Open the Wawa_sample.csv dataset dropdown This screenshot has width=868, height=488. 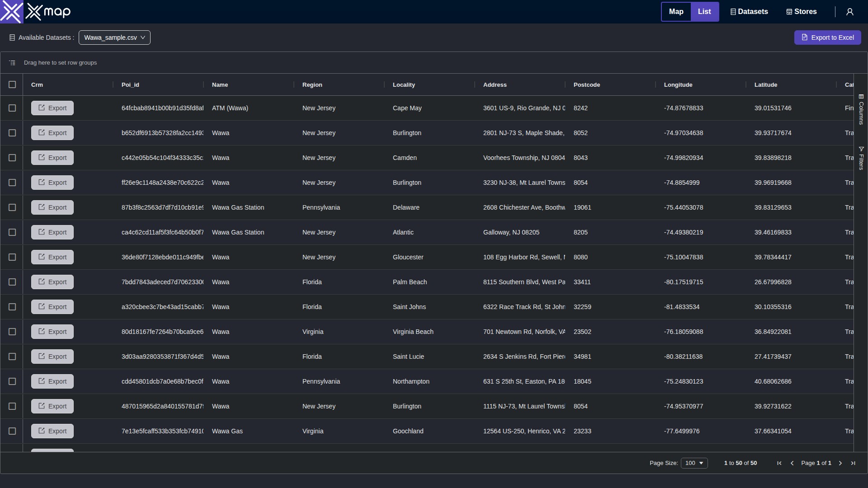pos(114,38)
